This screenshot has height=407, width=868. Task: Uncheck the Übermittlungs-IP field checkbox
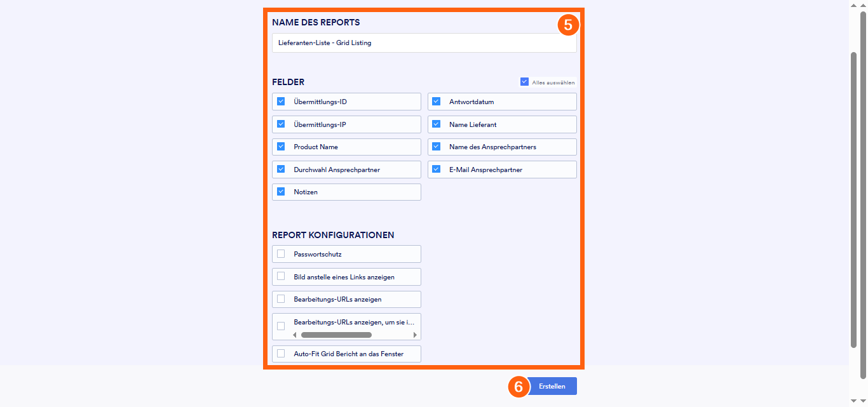281,124
